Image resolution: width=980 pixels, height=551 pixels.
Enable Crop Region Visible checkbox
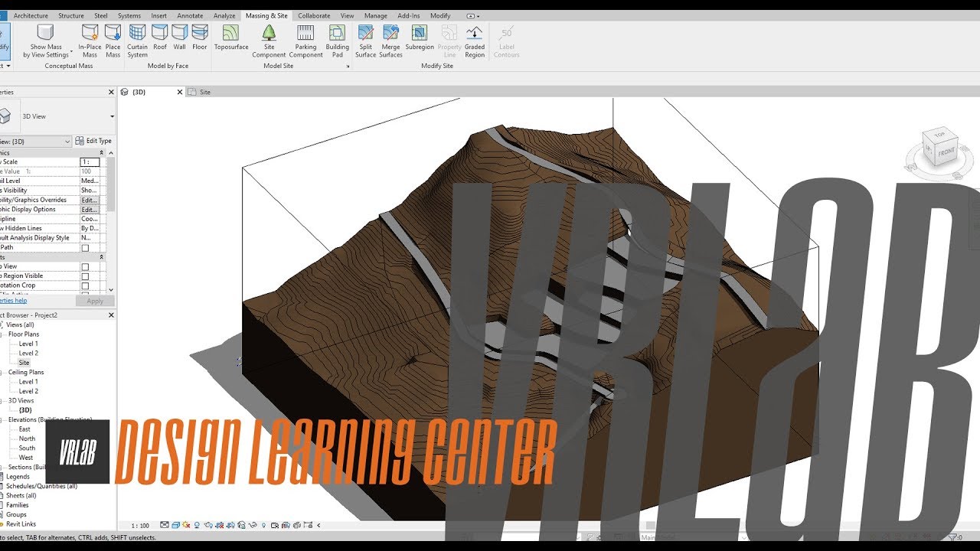(x=85, y=276)
